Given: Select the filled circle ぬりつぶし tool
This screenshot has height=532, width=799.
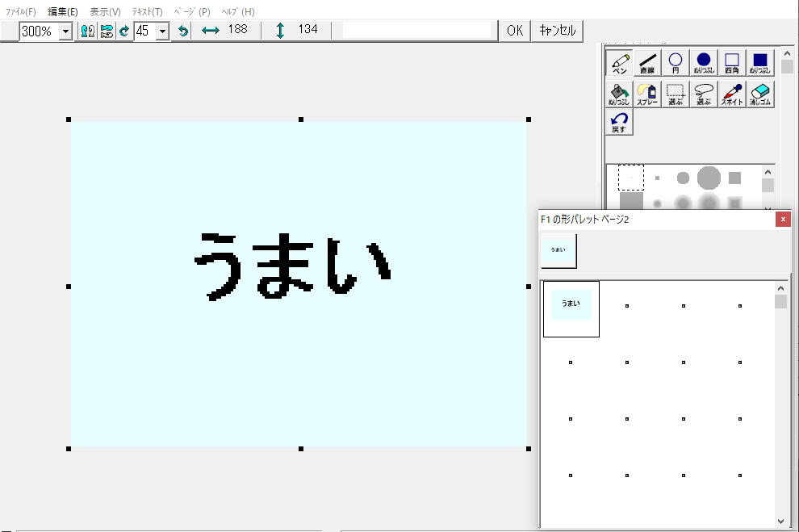Looking at the screenshot, I should (704, 63).
